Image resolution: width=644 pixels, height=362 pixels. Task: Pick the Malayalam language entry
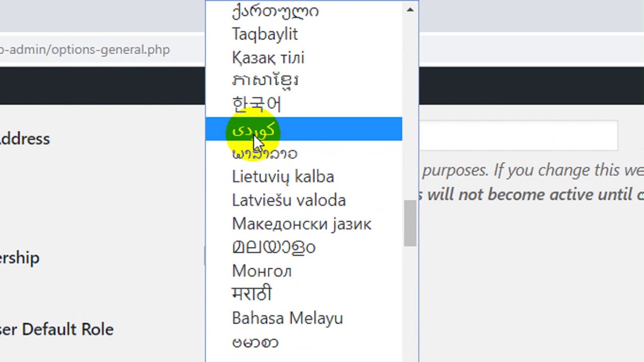(x=274, y=247)
